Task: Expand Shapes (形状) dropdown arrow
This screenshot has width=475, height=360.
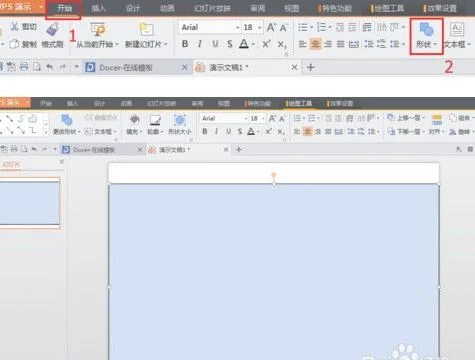Action: tap(435, 44)
